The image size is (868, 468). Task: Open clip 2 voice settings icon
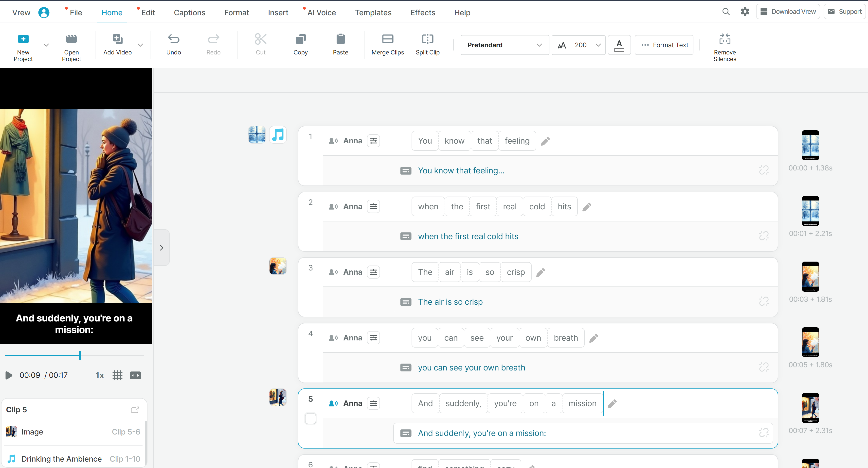click(373, 206)
